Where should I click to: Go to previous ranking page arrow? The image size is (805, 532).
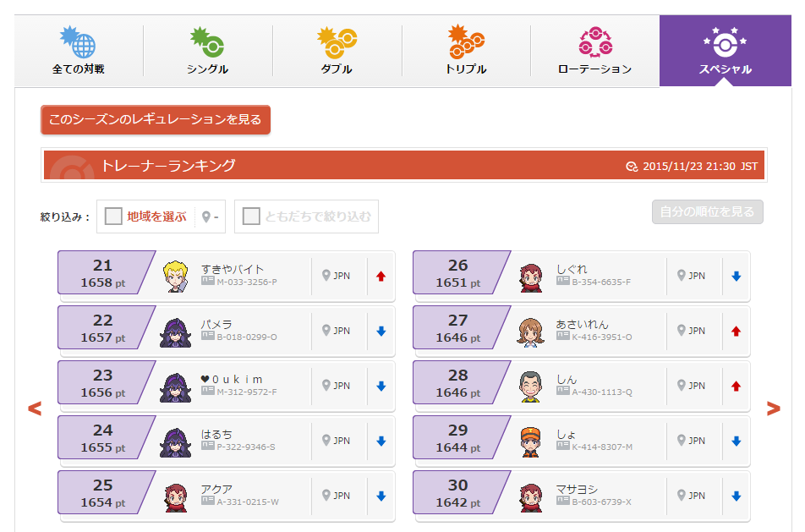[x=35, y=409]
